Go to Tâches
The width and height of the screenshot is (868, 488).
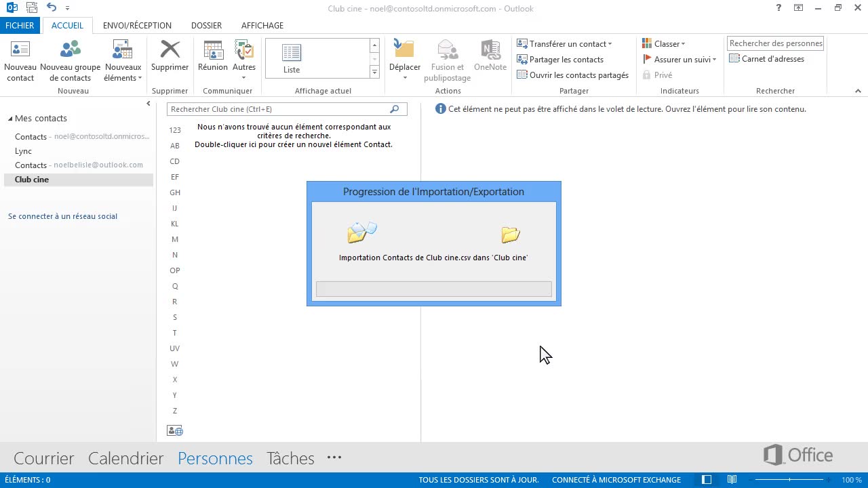pos(290,458)
